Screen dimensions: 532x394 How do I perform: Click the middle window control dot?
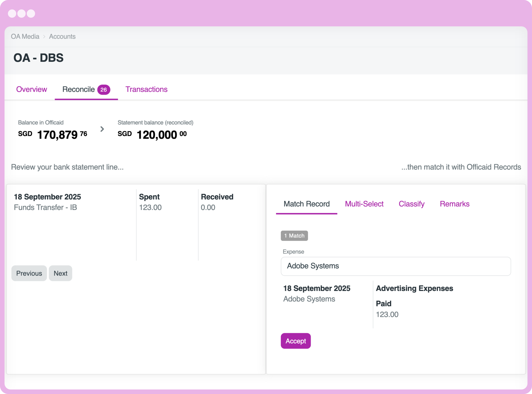[22, 14]
